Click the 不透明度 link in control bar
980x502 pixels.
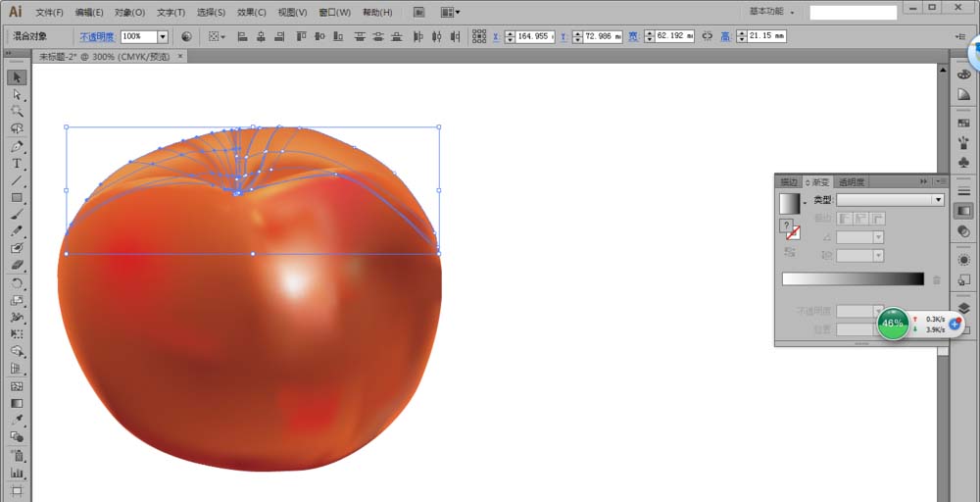tap(96, 36)
